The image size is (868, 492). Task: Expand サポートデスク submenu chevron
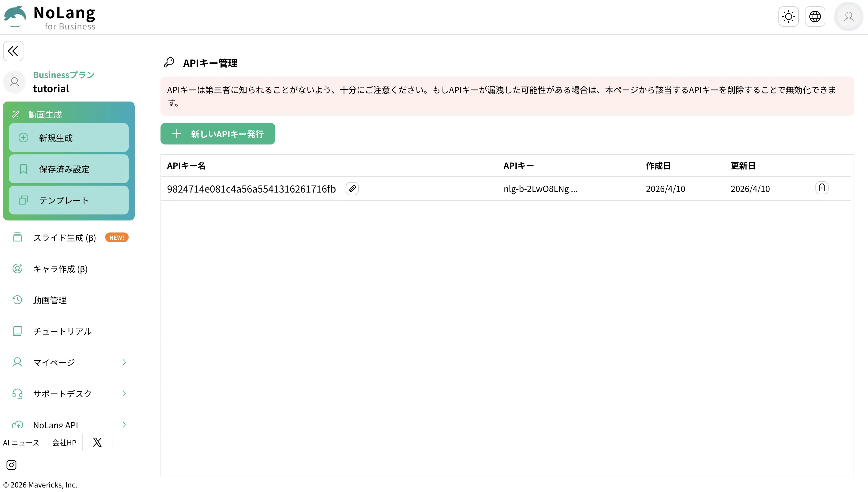pos(124,393)
